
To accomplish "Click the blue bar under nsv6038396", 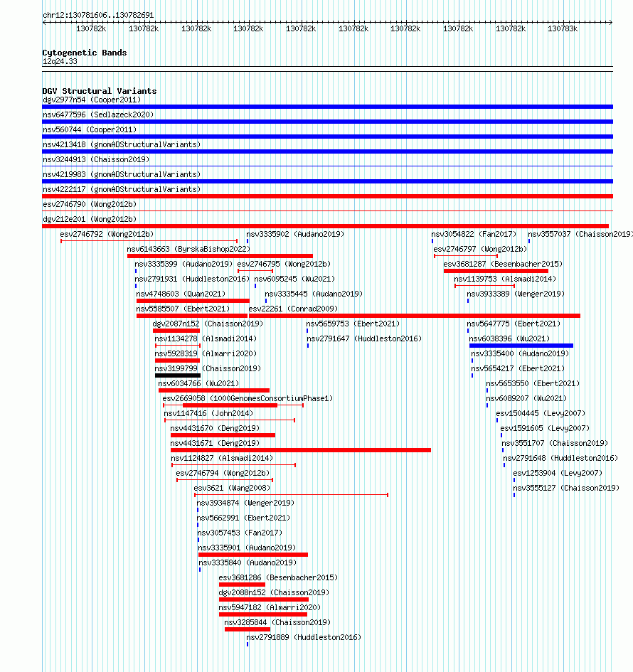I will (521, 346).
